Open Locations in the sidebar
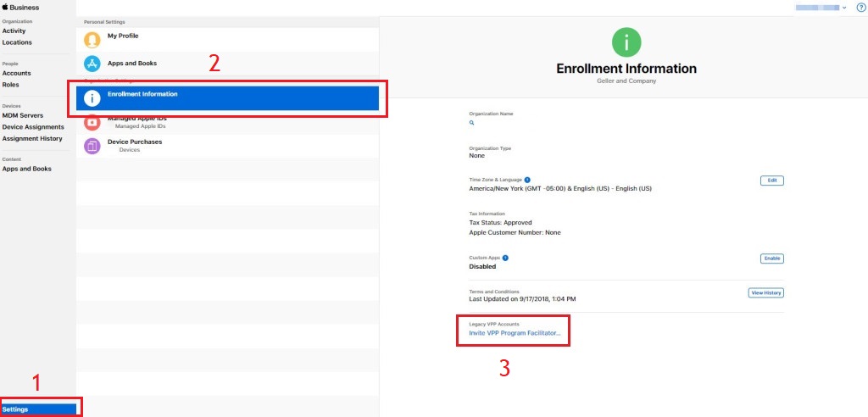 coord(17,42)
